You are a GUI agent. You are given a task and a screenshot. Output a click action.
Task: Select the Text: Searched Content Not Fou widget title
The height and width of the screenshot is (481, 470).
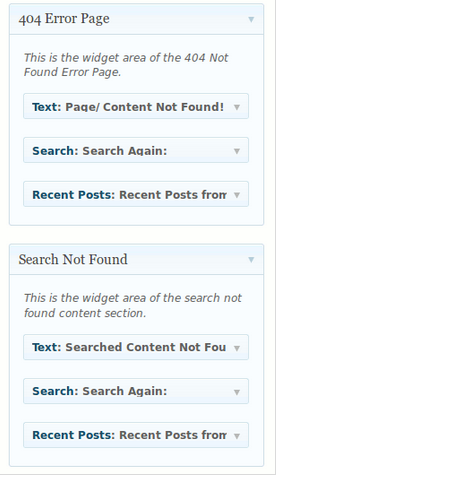pos(129,347)
